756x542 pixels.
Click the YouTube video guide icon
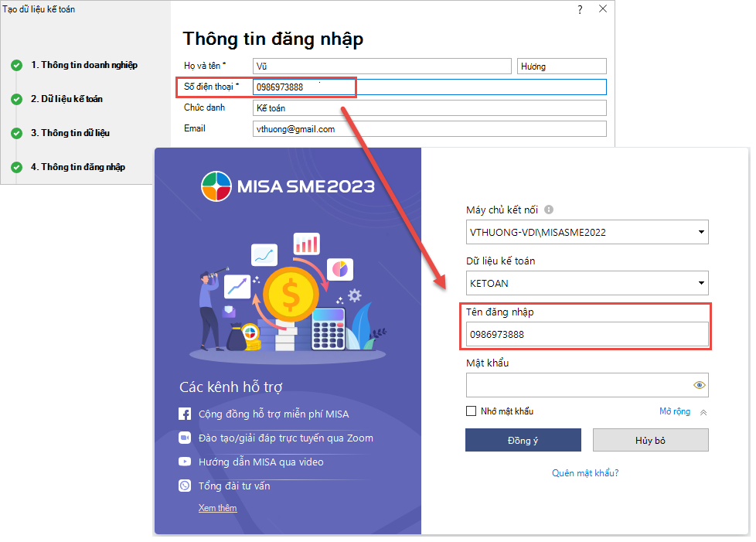click(185, 462)
